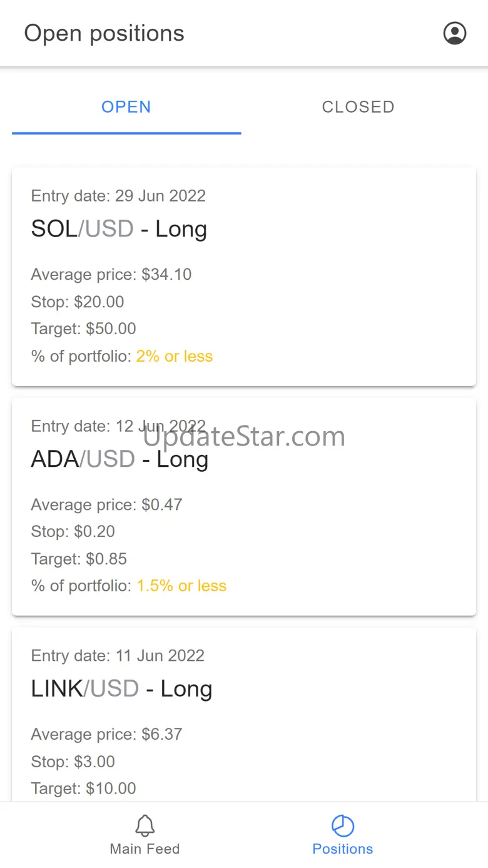Screen dimensions: 488x868
Task: Click the ADA stop $0.20 line
Action: pyautogui.click(x=73, y=532)
